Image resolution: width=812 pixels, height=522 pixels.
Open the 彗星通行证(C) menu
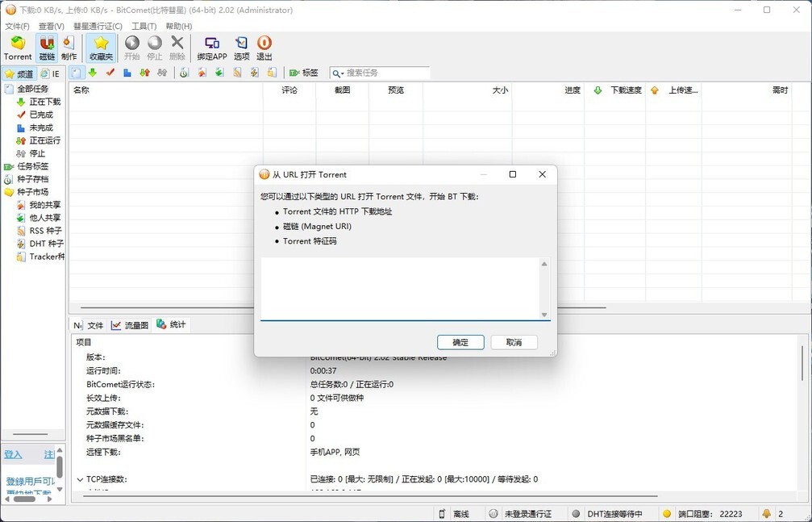click(x=98, y=26)
